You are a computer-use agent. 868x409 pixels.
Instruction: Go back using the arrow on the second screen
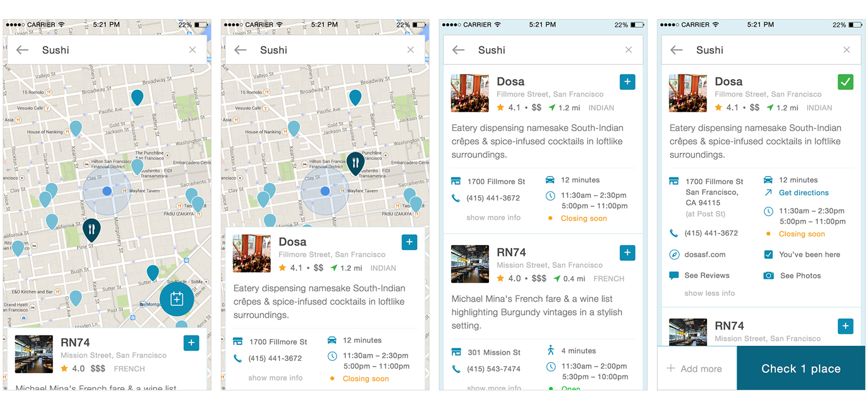[x=241, y=50]
